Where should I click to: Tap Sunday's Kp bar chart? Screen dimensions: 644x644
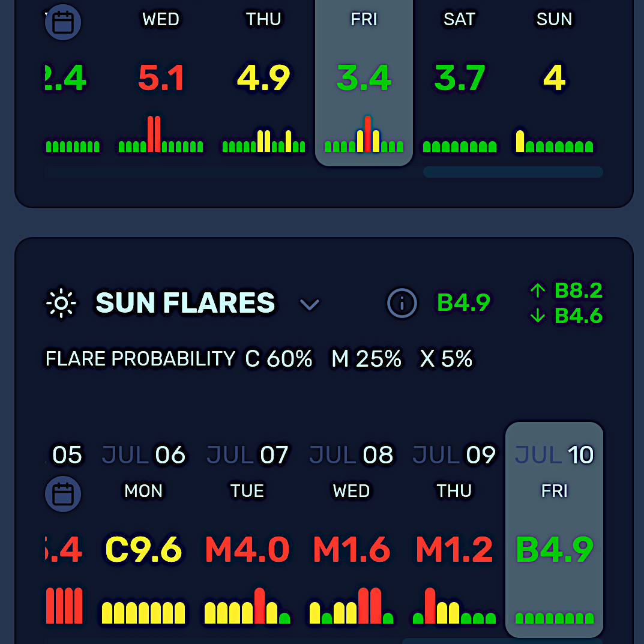tap(555, 141)
